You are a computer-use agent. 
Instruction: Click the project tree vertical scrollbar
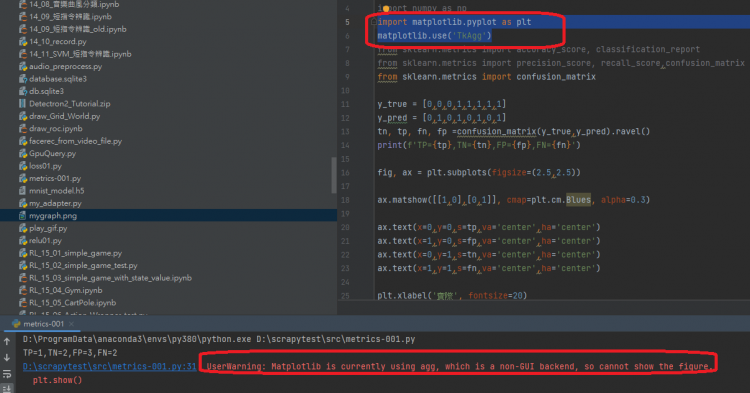click(x=334, y=175)
